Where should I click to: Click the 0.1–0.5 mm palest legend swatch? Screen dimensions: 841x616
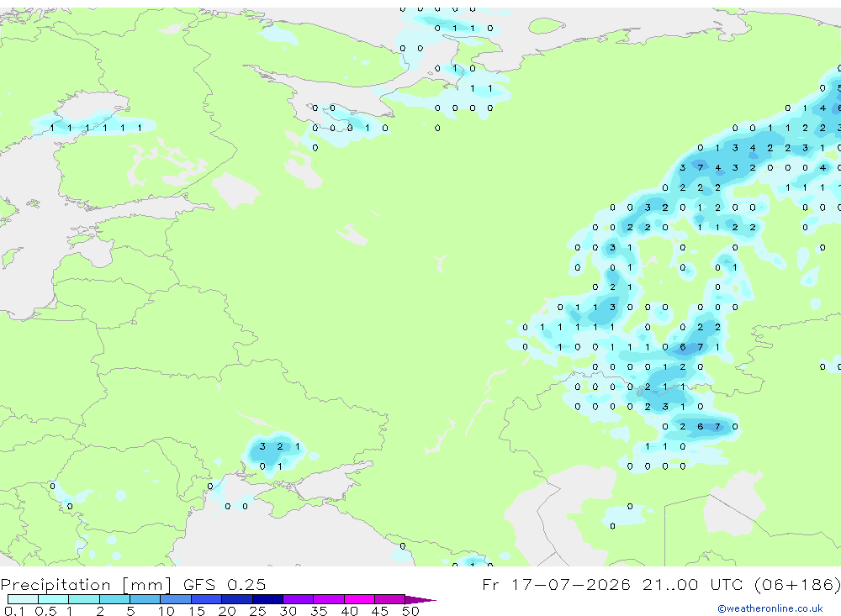(x=23, y=599)
